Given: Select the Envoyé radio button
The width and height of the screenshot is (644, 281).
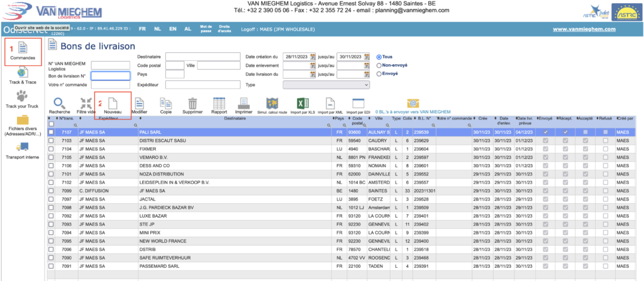Looking at the screenshot, I should click(x=379, y=74).
